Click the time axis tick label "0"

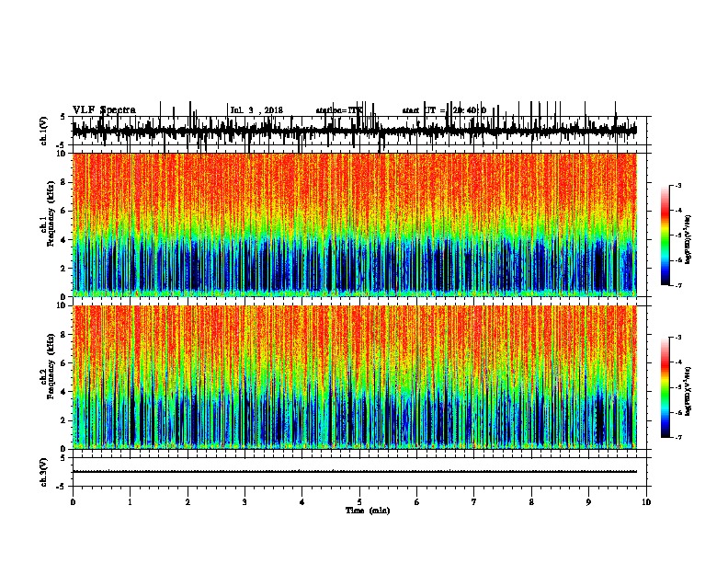click(73, 502)
